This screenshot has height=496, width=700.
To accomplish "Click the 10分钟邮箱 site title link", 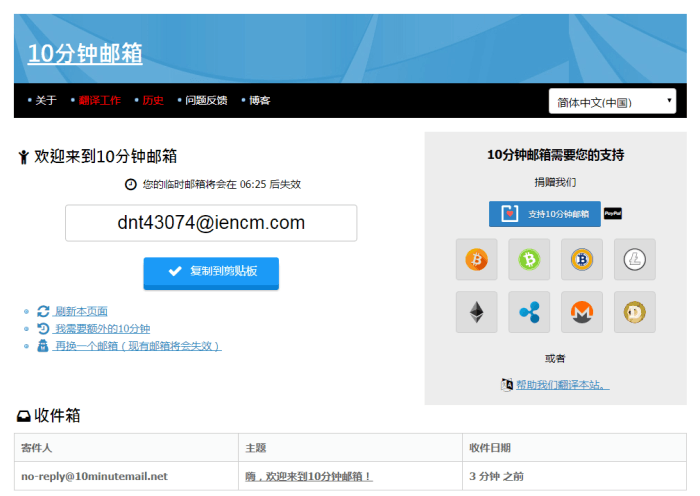I will (85, 54).
